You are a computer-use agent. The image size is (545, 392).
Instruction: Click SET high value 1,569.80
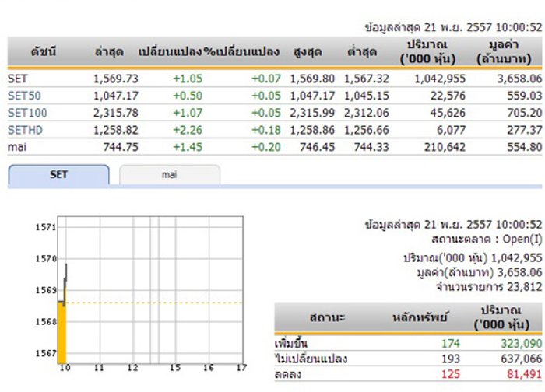pyautogui.click(x=312, y=79)
